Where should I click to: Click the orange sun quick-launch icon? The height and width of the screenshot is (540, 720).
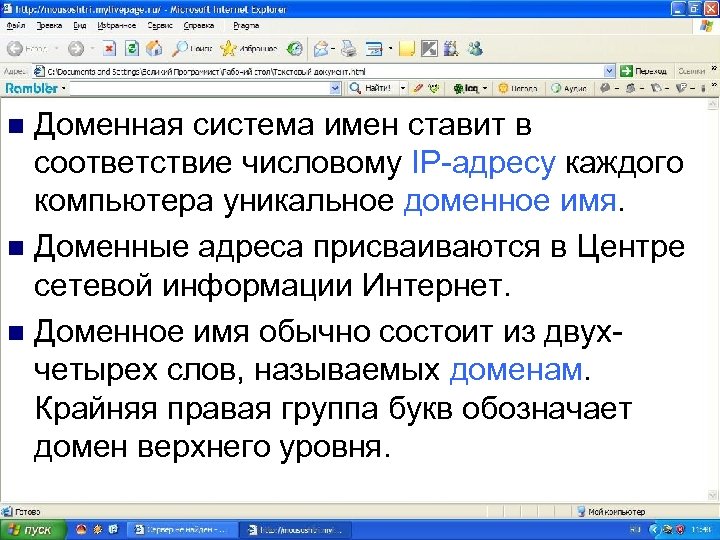point(97,529)
